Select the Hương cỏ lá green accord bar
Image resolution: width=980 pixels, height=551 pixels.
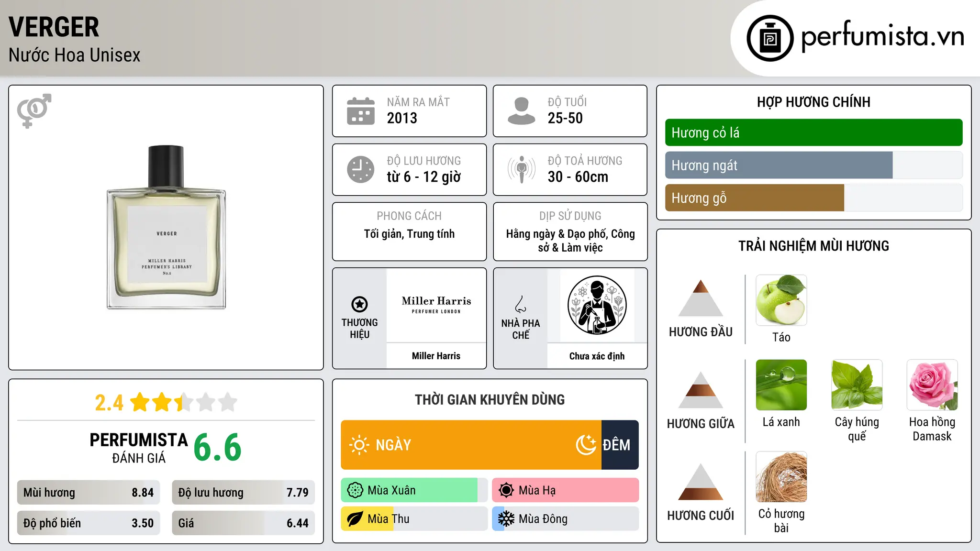813,132
